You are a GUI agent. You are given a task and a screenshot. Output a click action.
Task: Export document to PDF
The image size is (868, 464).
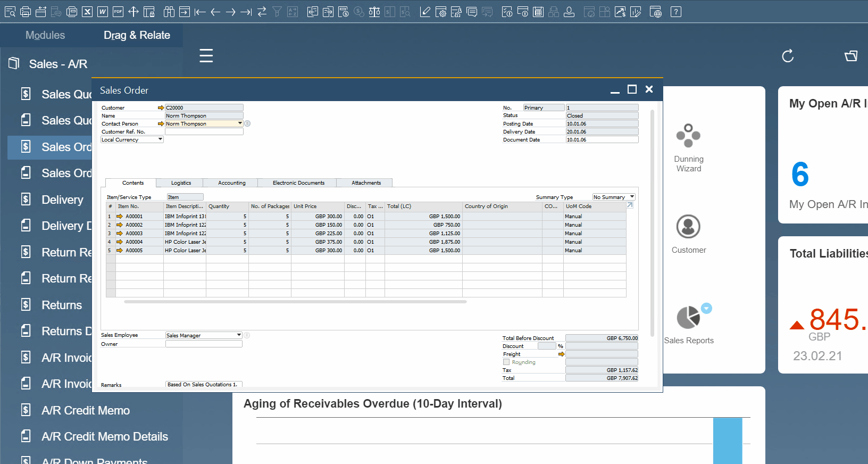tap(118, 12)
